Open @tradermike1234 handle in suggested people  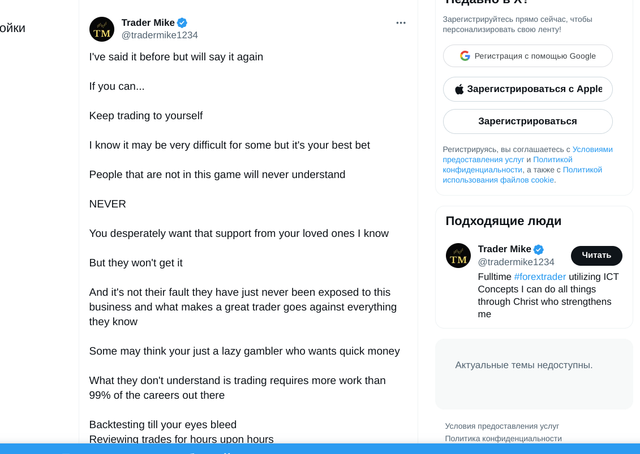516,262
